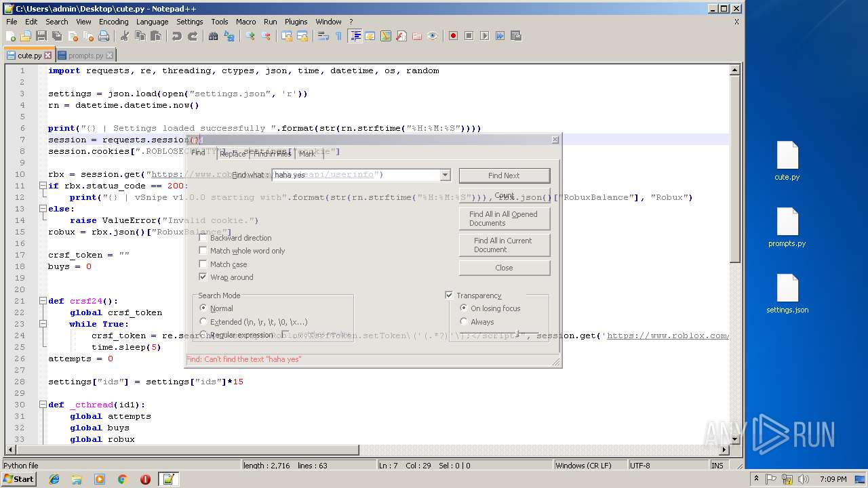
Task: Click the save recorded macro icon
Action: [516, 36]
